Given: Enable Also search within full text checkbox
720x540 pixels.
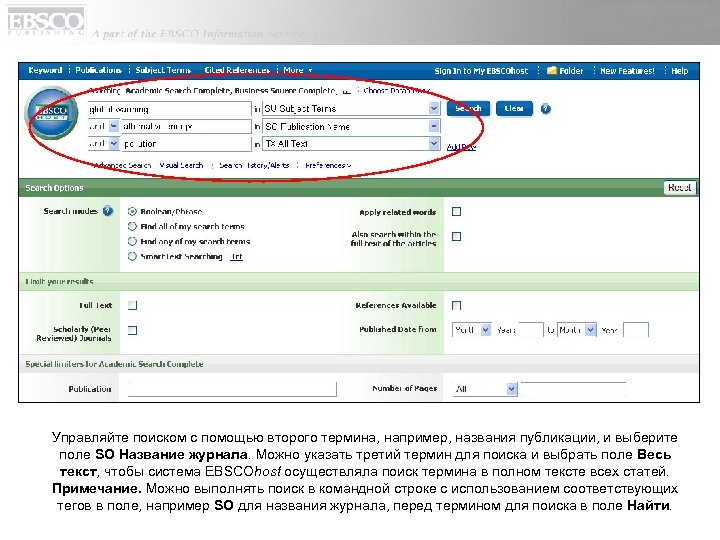Looking at the screenshot, I should tap(456, 236).
